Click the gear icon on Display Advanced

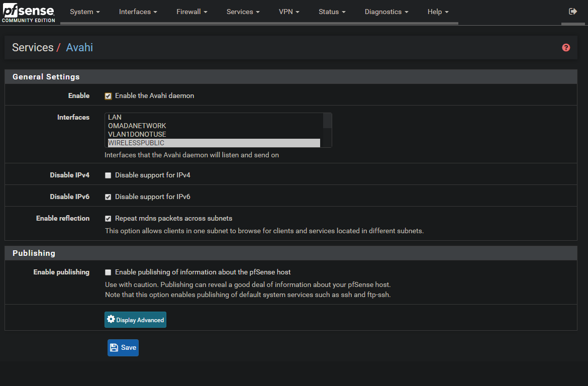[x=111, y=319]
